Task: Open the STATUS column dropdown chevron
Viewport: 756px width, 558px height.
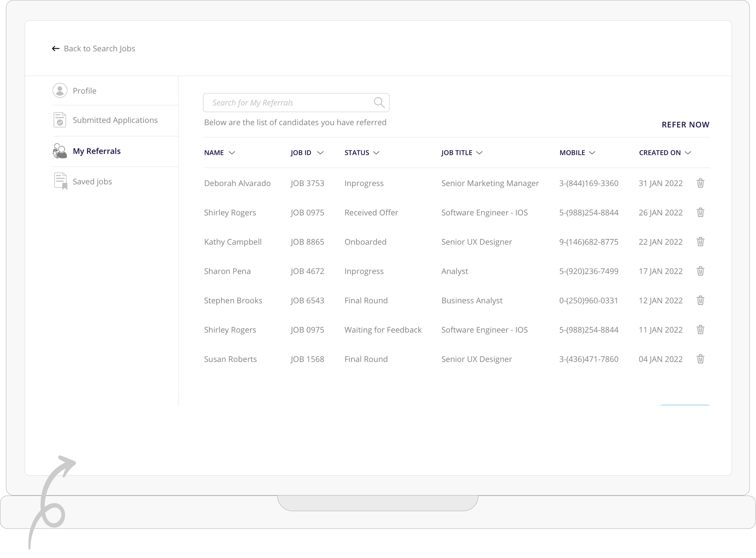Action: 376,153
